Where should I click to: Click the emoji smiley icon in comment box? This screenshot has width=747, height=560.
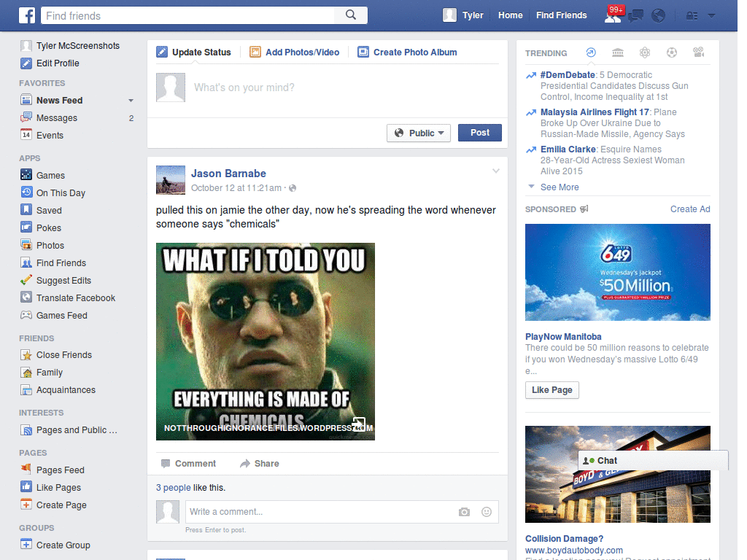coord(487,512)
